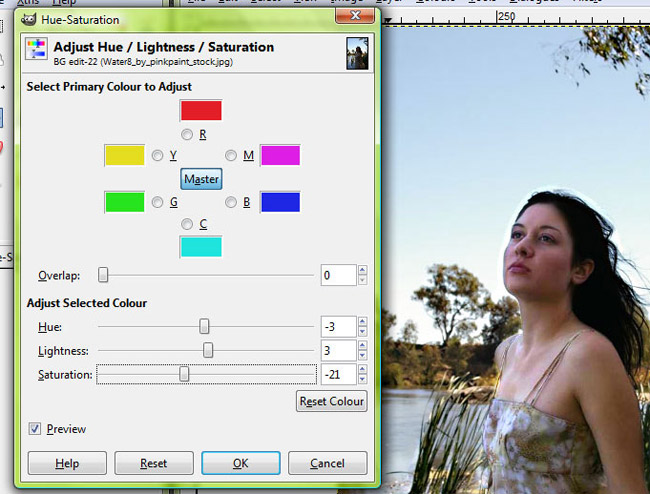Select the M (magenta) radio button
The height and width of the screenshot is (494, 650).
pos(231,155)
